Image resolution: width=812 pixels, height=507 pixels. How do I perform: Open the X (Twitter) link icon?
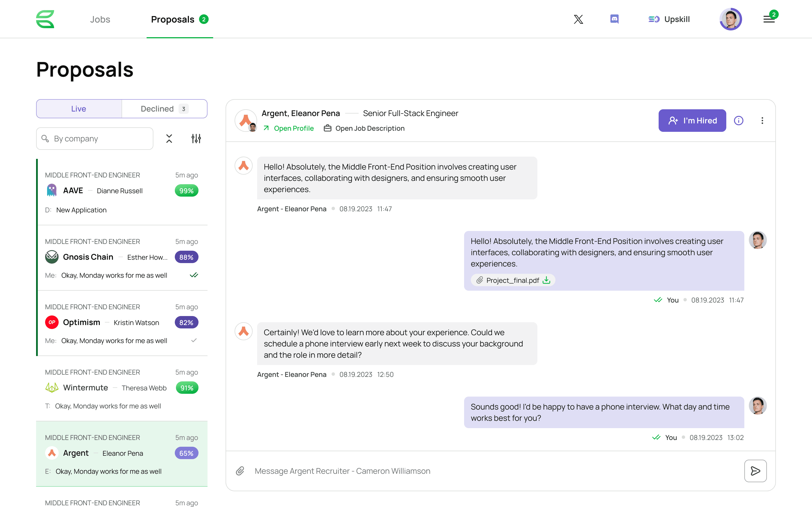pyautogui.click(x=578, y=19)
